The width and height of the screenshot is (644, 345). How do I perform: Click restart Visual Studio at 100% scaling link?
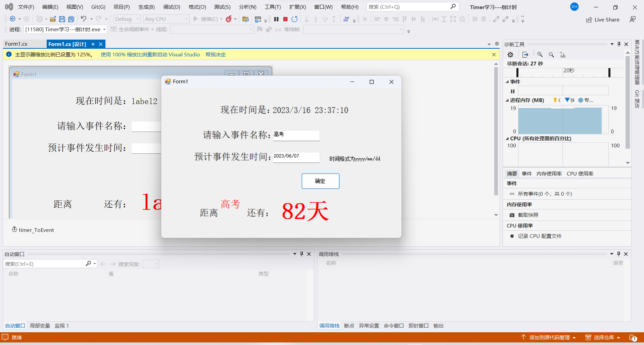[150, 54]
